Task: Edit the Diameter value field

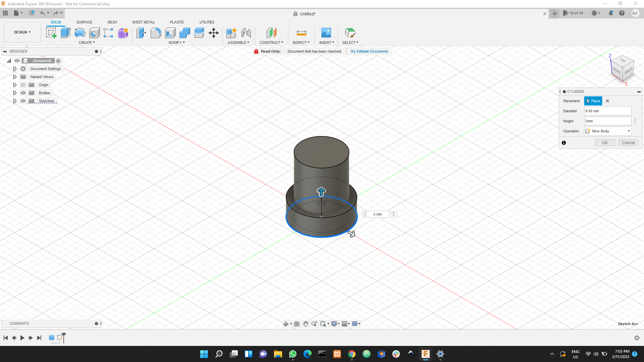Action: point(607,111)
